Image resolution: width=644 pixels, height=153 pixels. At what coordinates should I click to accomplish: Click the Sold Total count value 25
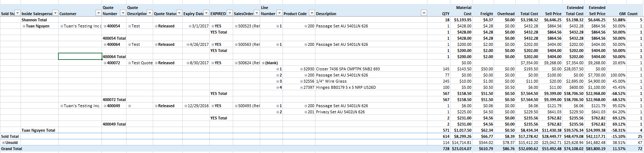pos(640,136)
